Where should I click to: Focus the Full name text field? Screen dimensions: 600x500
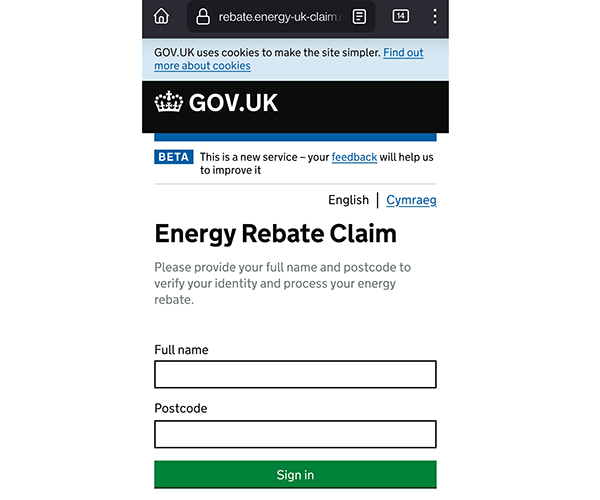tap(295, 374)
